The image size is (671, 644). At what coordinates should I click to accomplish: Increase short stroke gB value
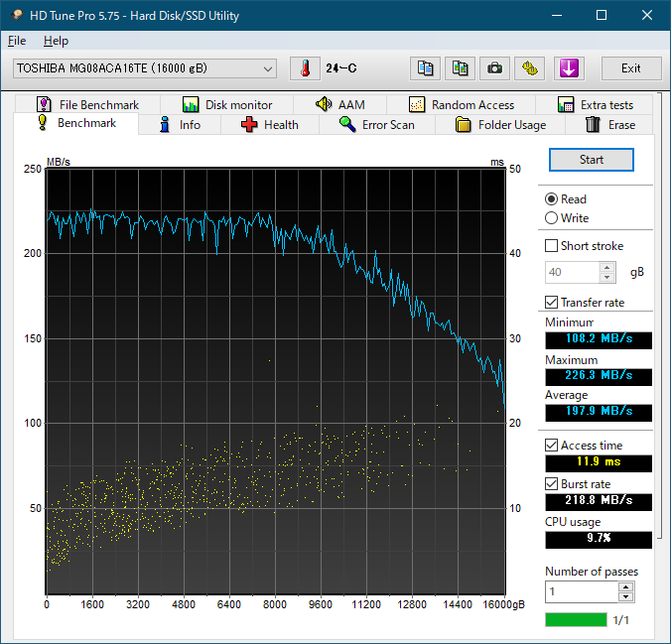(606, 268)
